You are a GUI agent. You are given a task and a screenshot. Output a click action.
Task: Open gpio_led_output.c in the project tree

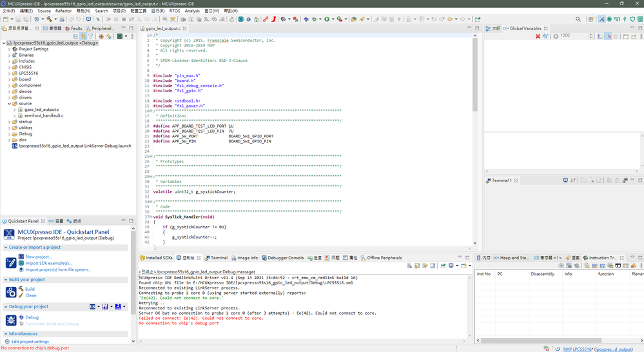(41, 110)
